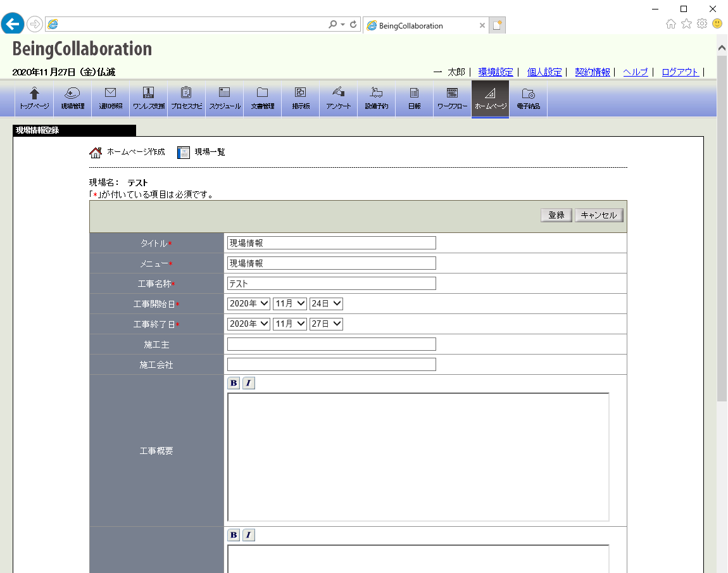Open 工事終了日 month dropdown
The width and height of the screenshot is (728, 573).
point(290,324)
